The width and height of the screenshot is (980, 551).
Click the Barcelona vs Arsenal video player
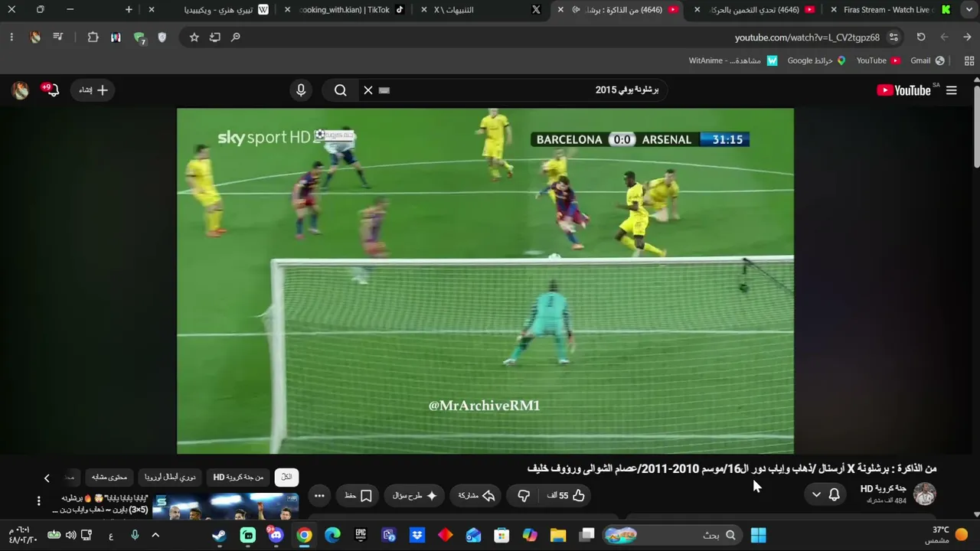485,281
